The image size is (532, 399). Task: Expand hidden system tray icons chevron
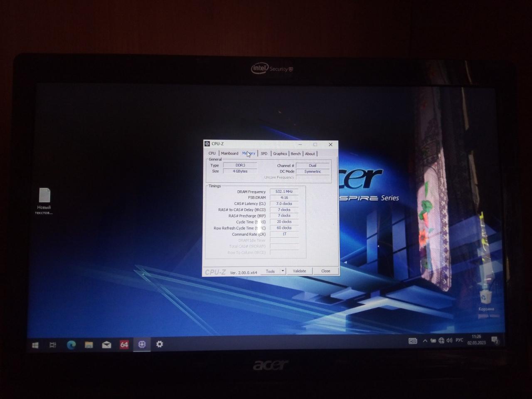click(425, 341)
